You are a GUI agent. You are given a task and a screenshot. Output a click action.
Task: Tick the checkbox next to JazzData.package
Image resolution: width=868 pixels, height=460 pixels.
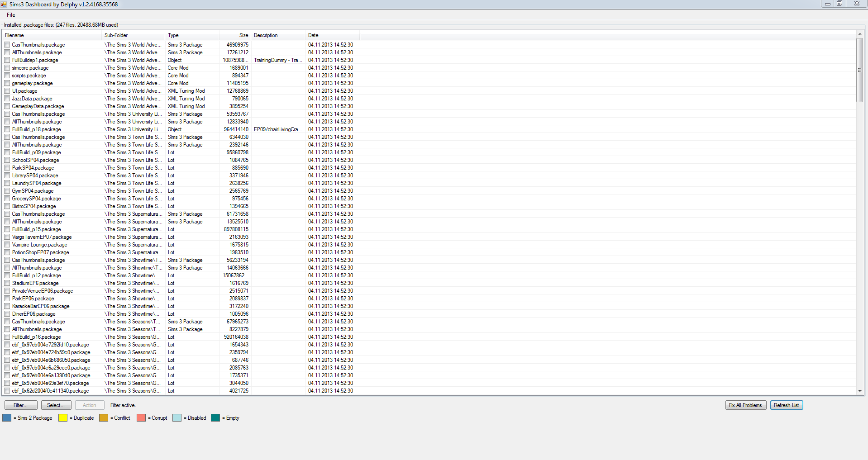pyautogui.click(x=7, y=99)
